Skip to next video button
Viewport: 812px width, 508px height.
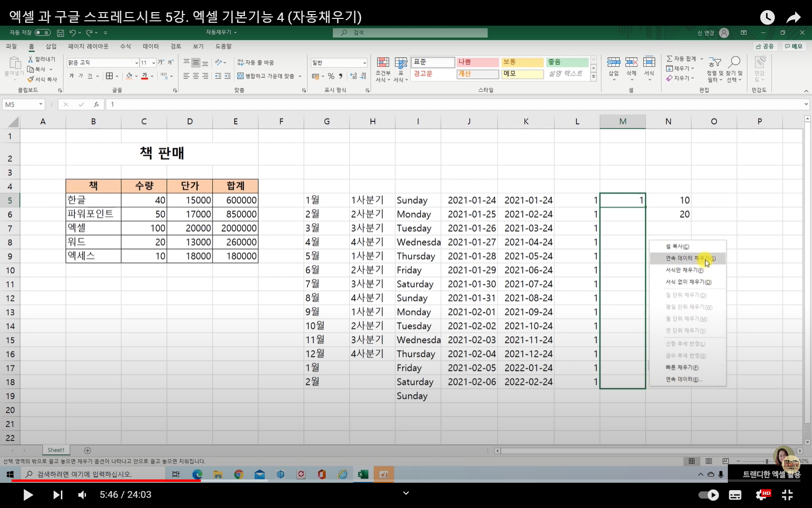58,495
